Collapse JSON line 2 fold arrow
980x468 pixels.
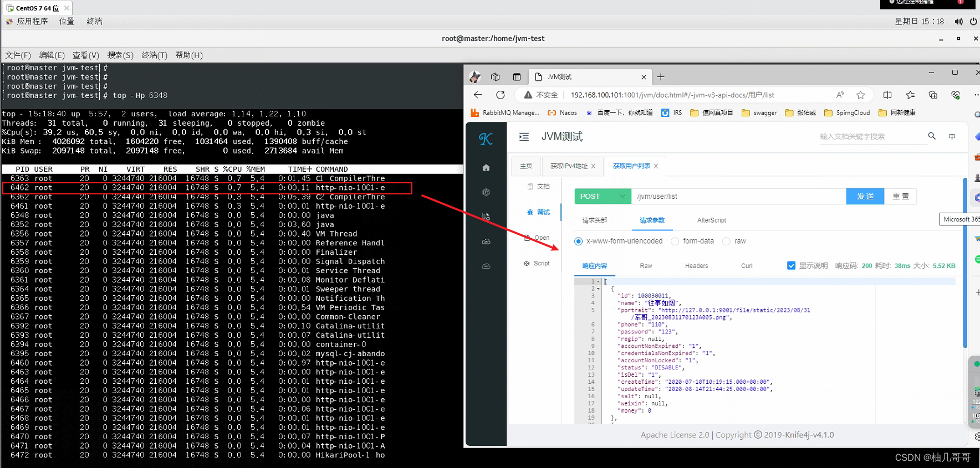pos(598,289)
